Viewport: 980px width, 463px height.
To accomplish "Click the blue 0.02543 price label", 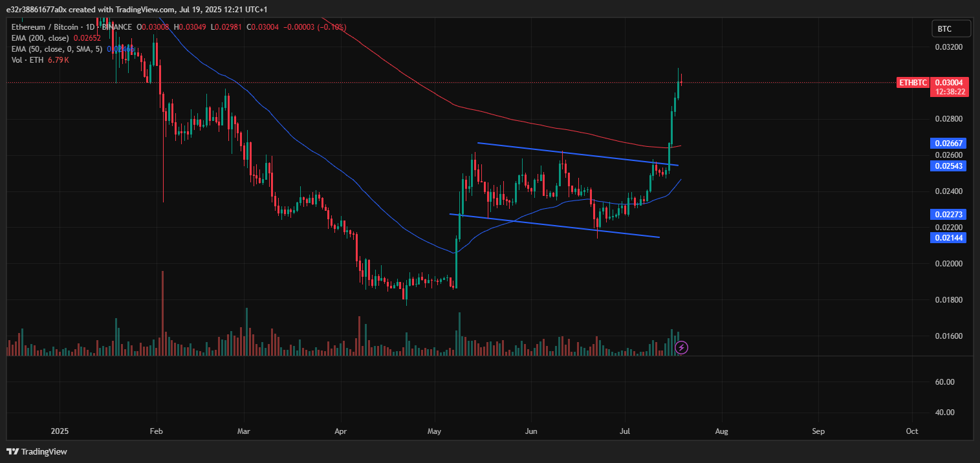I will pos(949,166).
